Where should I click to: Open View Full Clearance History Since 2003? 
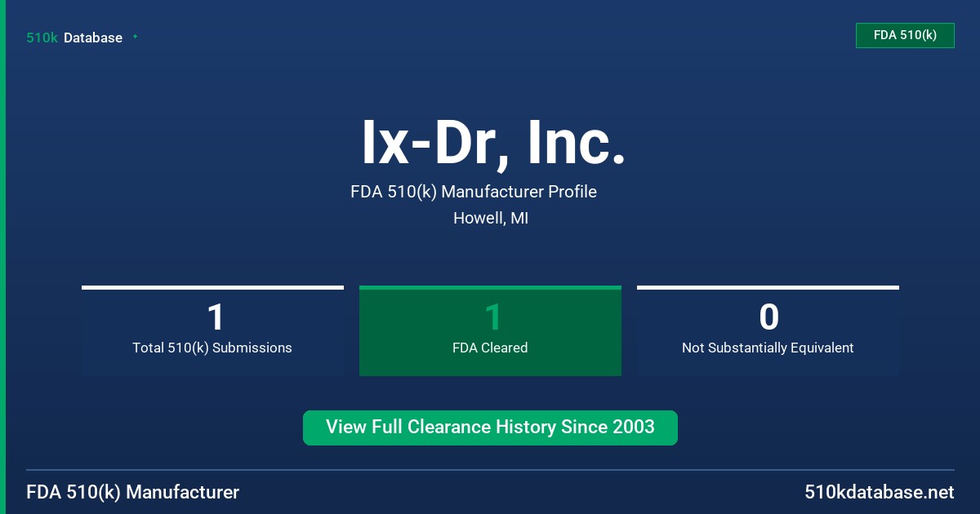(x=490, y=428)
